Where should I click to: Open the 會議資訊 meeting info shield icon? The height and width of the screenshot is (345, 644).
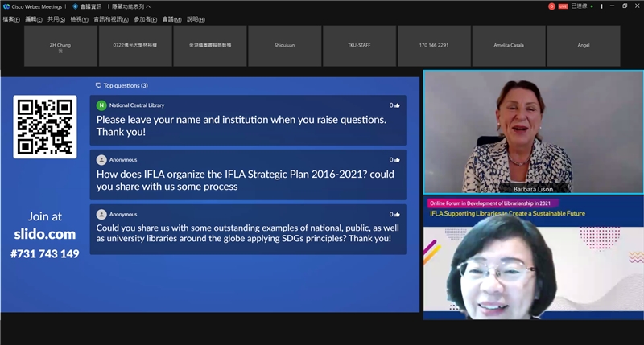pos(75,6)
